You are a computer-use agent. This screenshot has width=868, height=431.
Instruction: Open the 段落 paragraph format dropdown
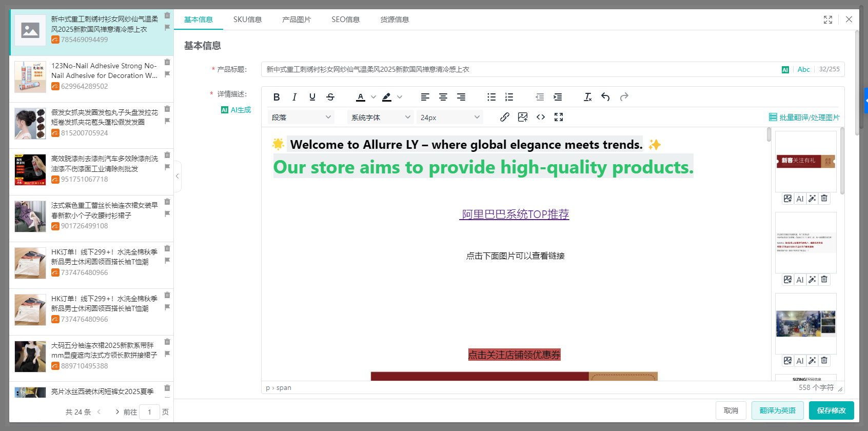301,117
